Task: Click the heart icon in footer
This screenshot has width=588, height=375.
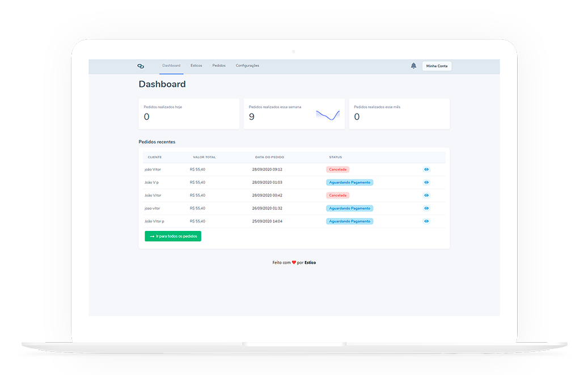Action: [294, 263]
